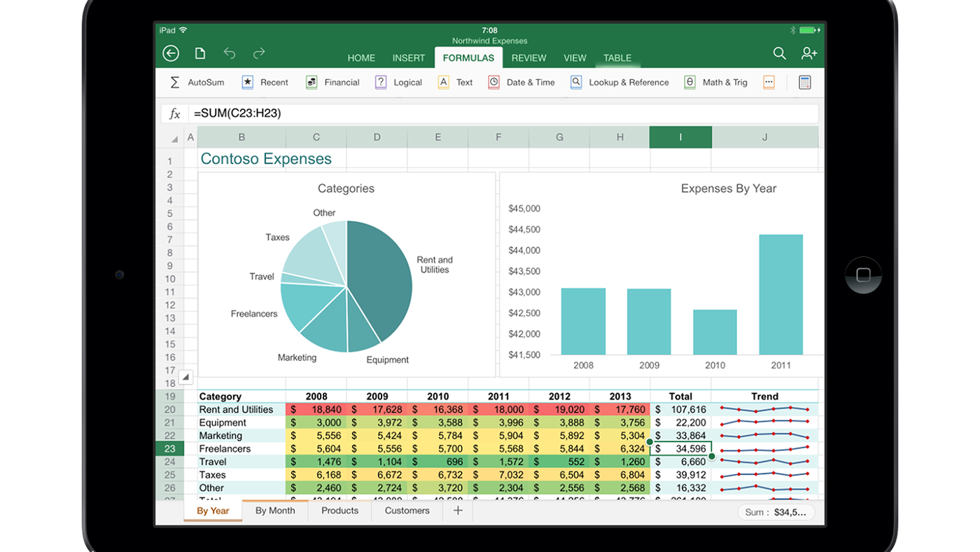Expand the More Functions ellipsis menu
This screenshot has width=980, height=552.
click(769, 82)
